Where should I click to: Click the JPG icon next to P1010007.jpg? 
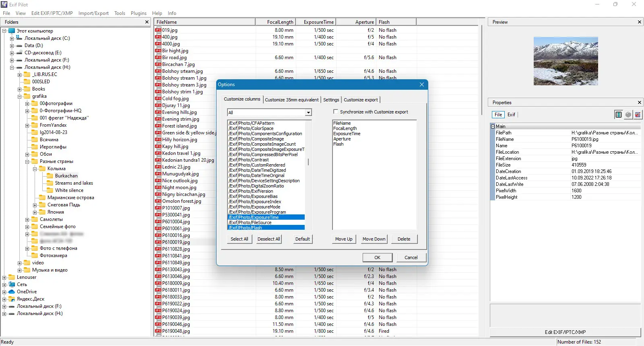(x=158, y=208)
